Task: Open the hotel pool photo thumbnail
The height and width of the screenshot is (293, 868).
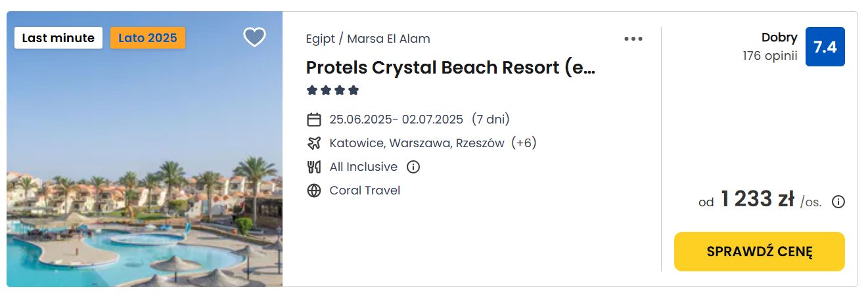Action: pyautogui.click(x=145, y=149)
